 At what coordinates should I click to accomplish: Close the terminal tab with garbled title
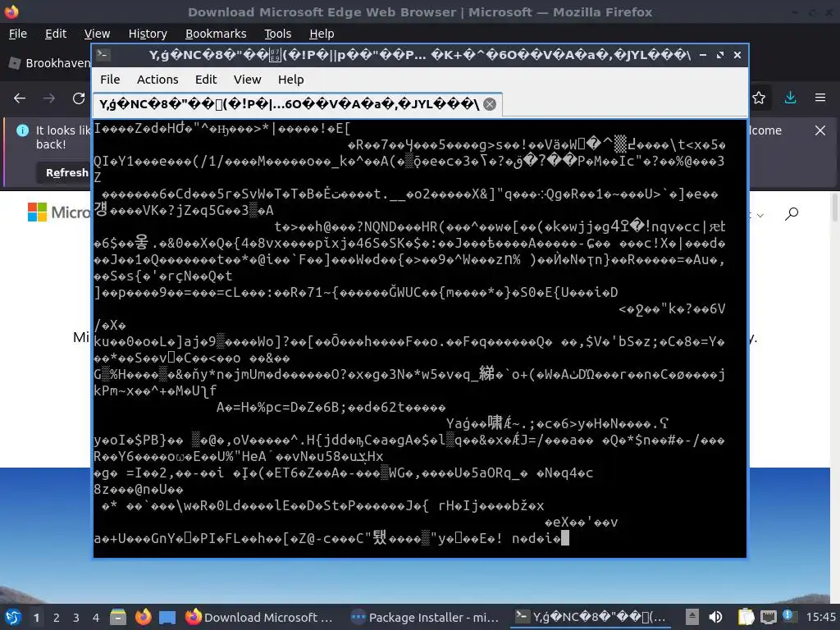pos(490,104)
